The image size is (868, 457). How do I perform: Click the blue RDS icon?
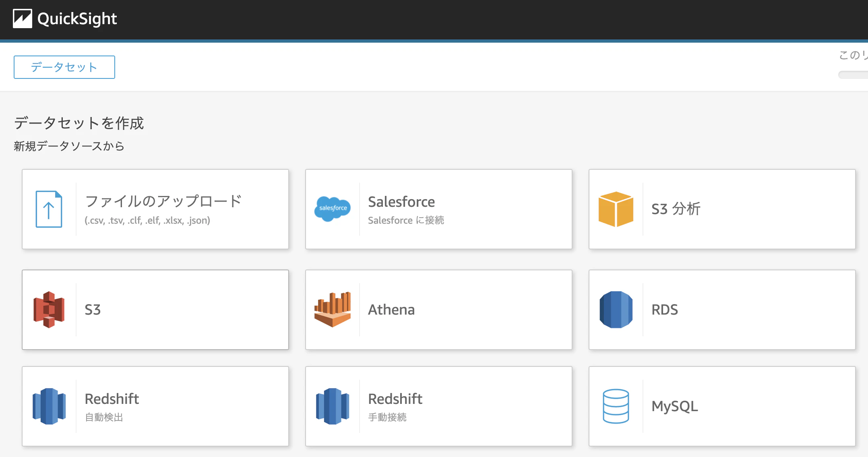tap(616, 310)
